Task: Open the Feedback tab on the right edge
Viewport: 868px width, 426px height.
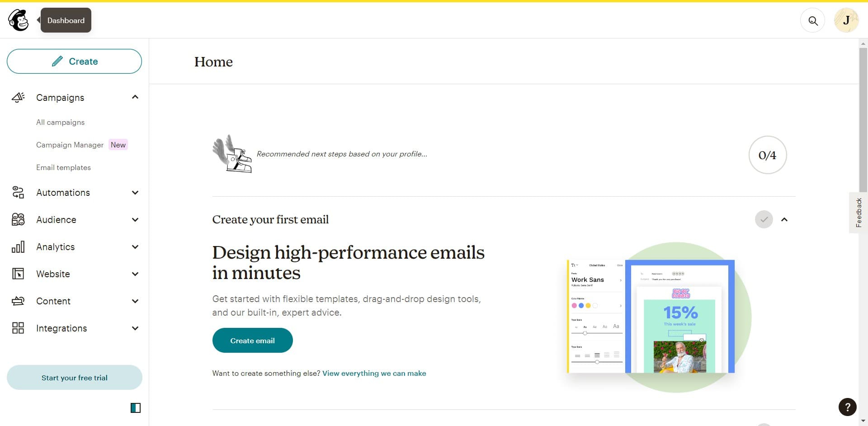Action: click(x=859, y=213)
